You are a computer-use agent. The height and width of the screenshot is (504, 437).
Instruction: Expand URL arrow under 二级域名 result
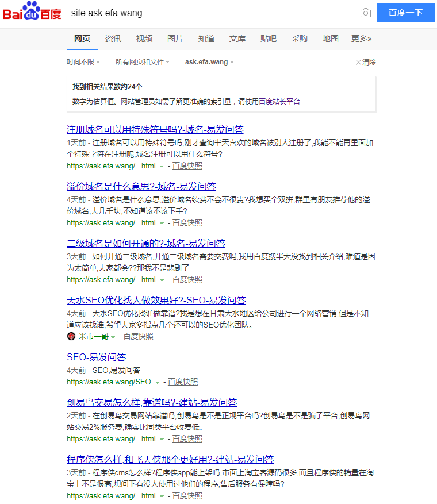pyautogui.click(x=162, y=280)
